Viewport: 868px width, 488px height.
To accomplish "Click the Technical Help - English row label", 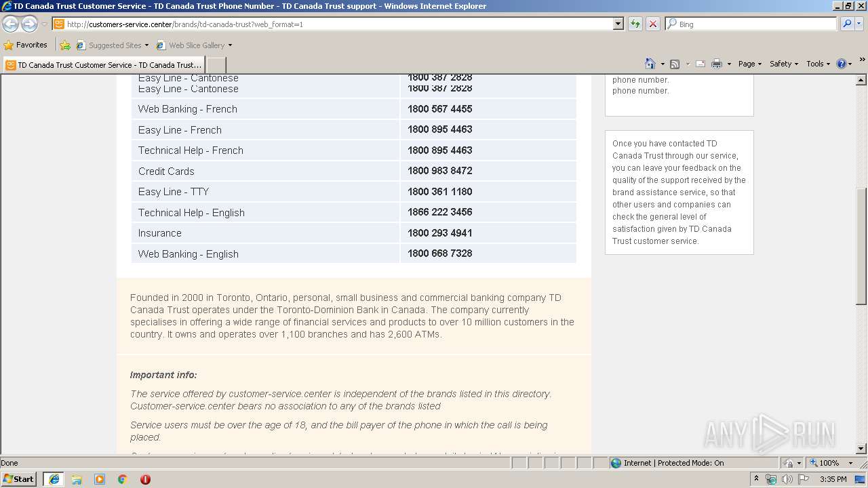I will tap(191, 212).
